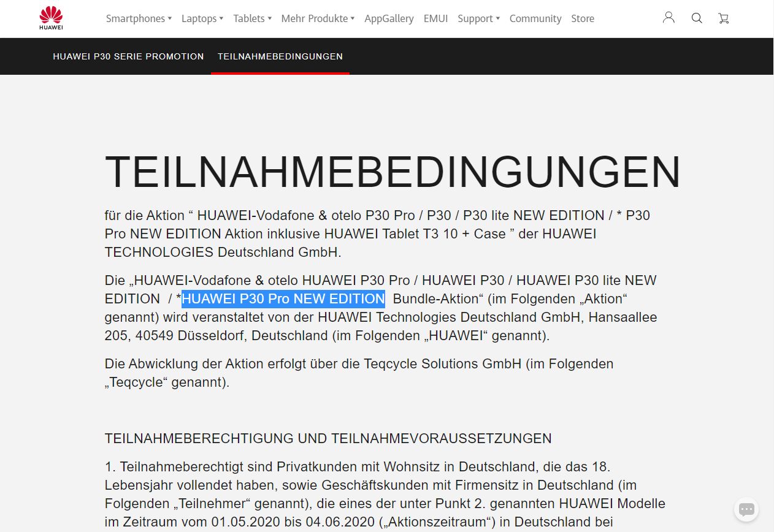774x532 pixels.
Task: Click the large TEILNAHMEBEDINGUNGEN heading
Action: coord(393,172)
